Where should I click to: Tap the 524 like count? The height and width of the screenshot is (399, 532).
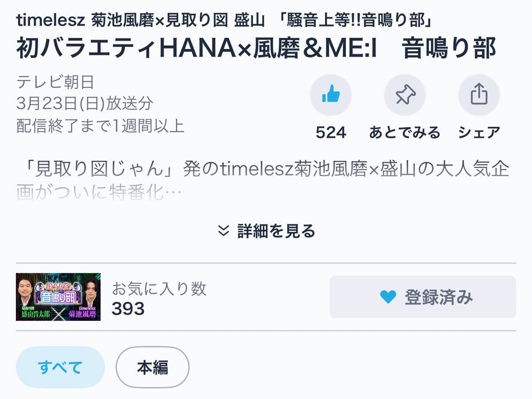click(331, 132)
